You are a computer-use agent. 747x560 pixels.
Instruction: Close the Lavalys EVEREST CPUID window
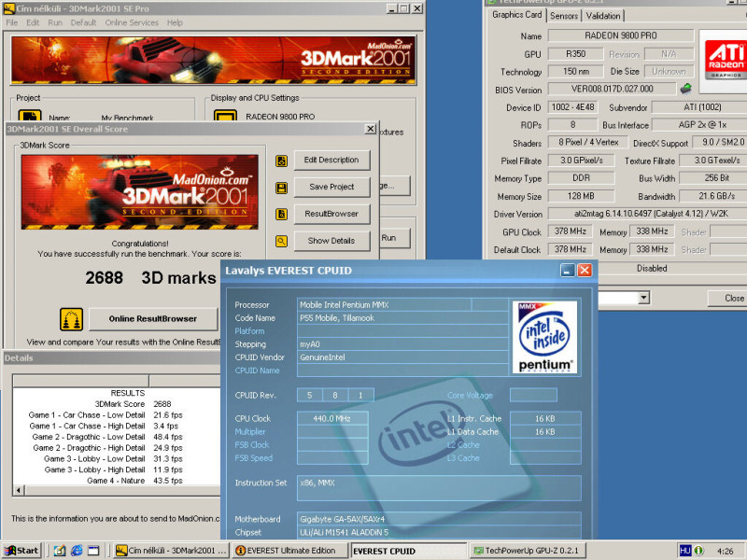(585, 271)
